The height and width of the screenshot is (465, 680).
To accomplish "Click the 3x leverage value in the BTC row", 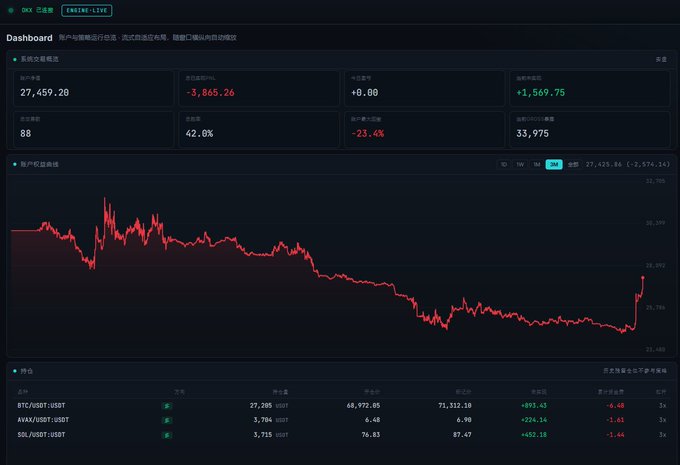I will pos(662,406).
